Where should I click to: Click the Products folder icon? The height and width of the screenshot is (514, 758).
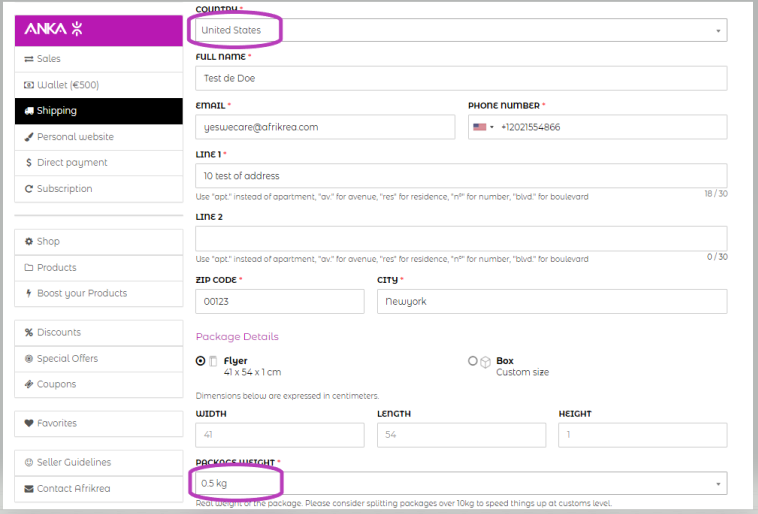point(29,267)
